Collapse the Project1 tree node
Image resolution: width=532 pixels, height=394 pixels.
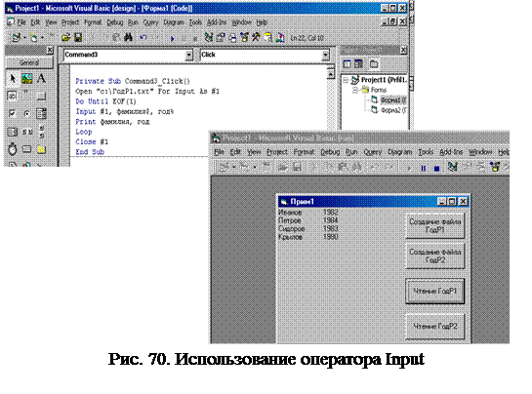tap(346, 80)
